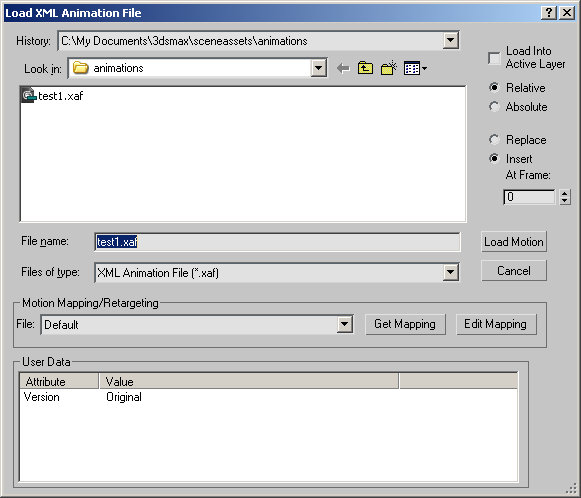Open the View Menu icon

pos(415,69)
